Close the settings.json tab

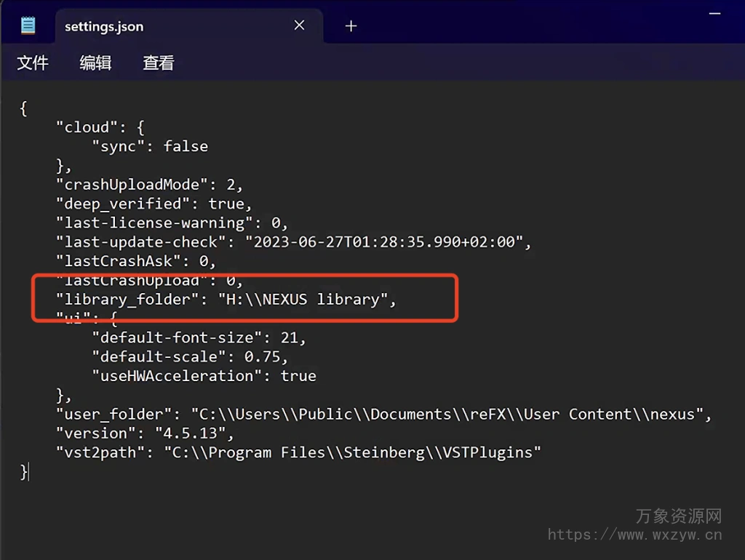pyautogui.click(x=299, y=25)
